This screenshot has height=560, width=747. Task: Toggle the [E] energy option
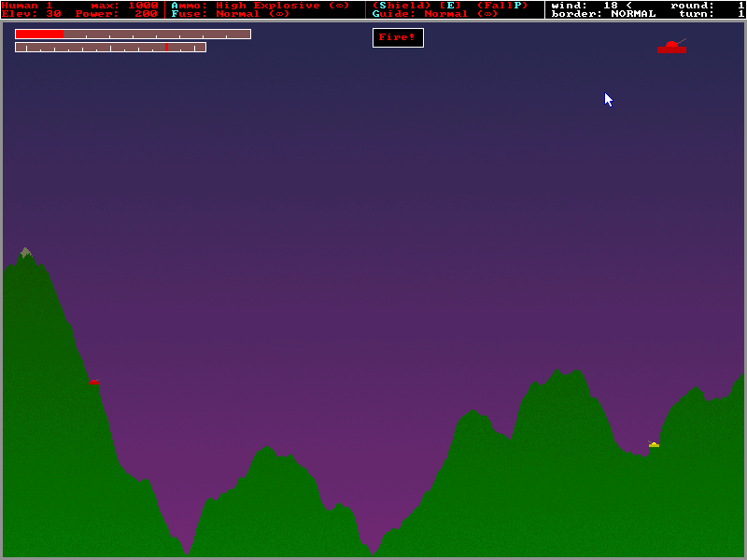click(450, 6)
